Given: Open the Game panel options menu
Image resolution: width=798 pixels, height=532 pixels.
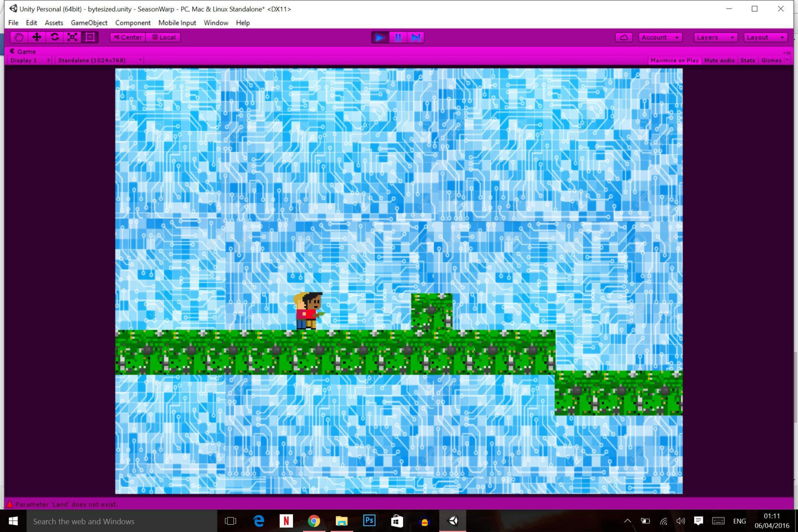Looking at the screenshot, I should coord(786,52).
